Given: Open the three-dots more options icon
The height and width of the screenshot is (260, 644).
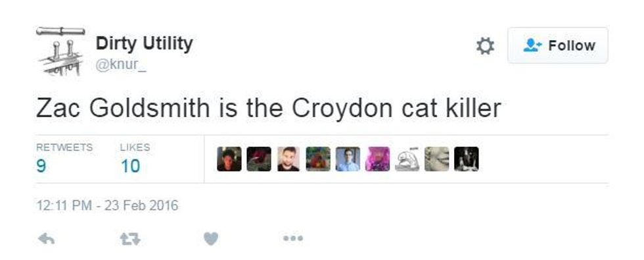Looking at the screenshot, I should (x=293, y=238).
